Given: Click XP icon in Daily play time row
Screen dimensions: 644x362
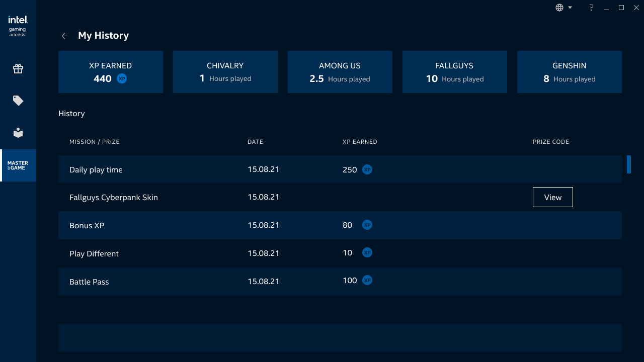Looking at the screenshot, I should click(367, 169).
